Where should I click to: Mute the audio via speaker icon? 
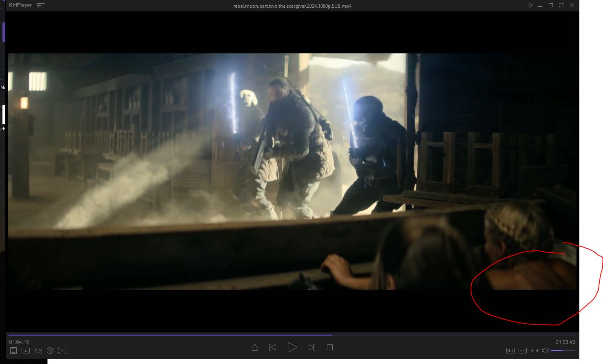pyautogui.click(x=545, y=351)
